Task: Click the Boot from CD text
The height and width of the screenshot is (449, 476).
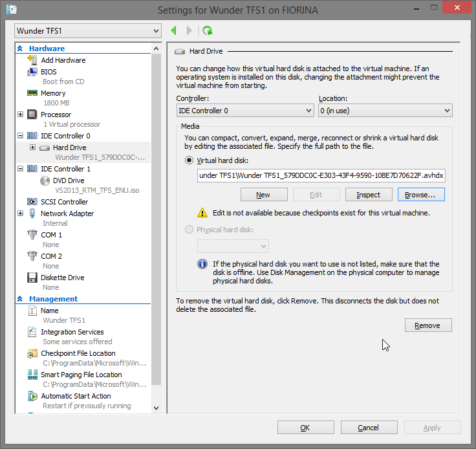Action: point(63,82)
